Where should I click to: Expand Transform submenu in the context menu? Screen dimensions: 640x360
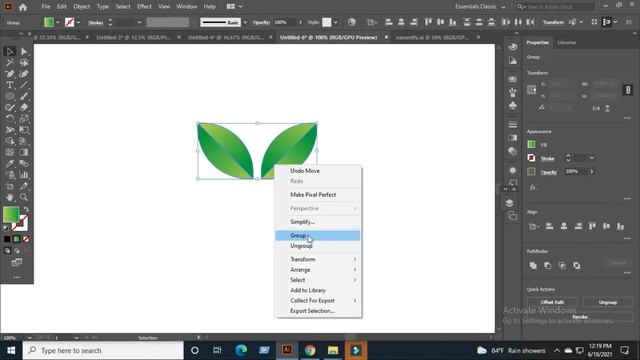318,260
